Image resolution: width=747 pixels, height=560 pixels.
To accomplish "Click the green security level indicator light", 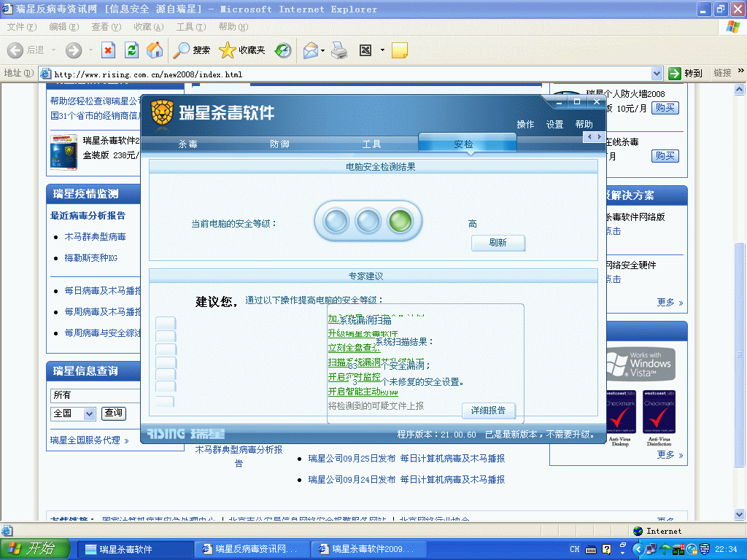I will 400,220.
